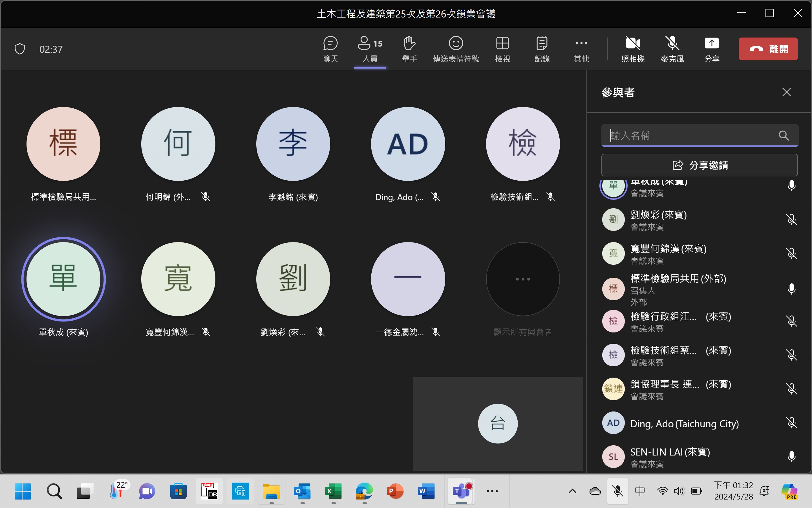
Task: Open Excel from the taskbar
Action: pos(333,491)
